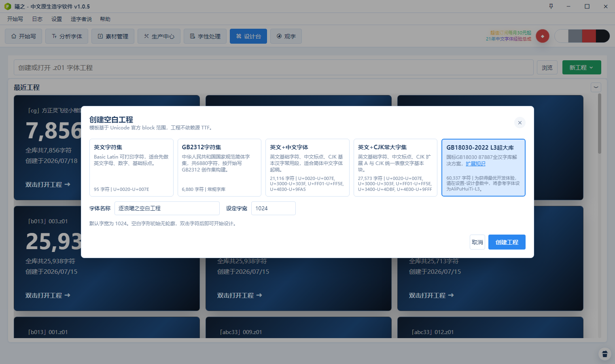The width and height of the screenshot is (615, 364).
Task: Click the 取消 button
Action: [477, 242]
